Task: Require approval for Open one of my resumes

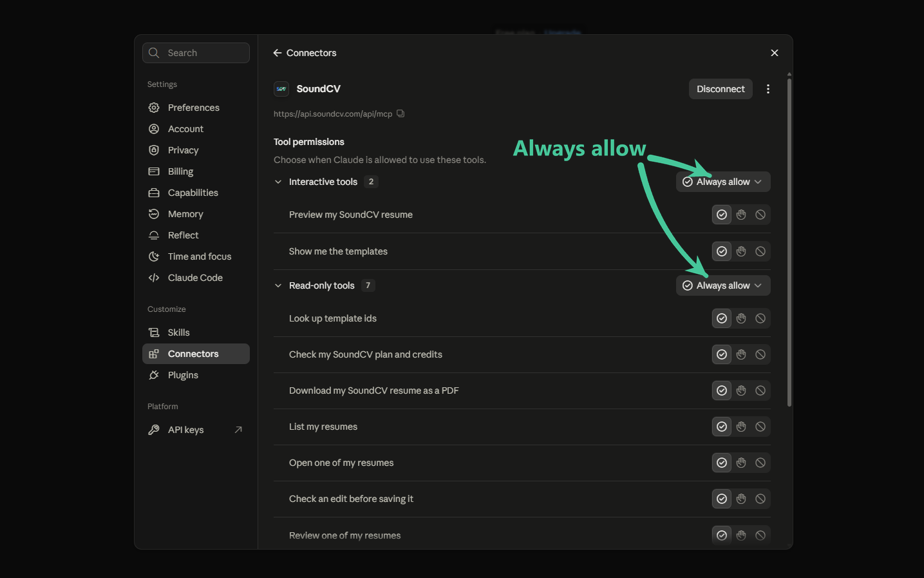Action: point(741,463)
